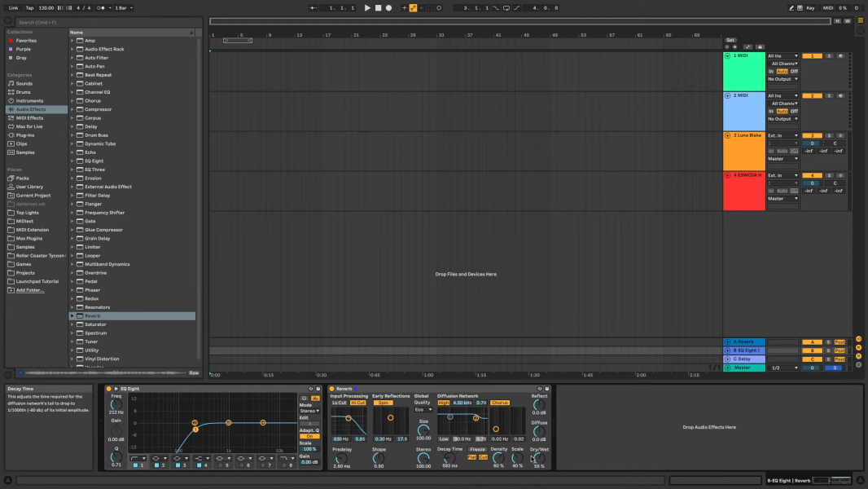Expand the Reverb browser folder
The height and width of the screenshot is (489, 868).
pyautogui.click(x=72, y=315)
